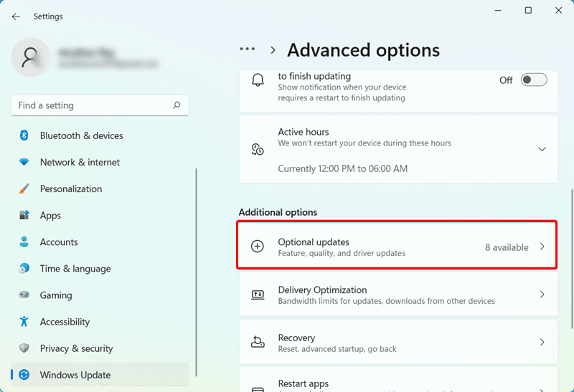The width and height of the screenshot is (574, 392).
Task: Open Optional updates via its chevron
Action: pyautogui.click(x=542, y=247)
